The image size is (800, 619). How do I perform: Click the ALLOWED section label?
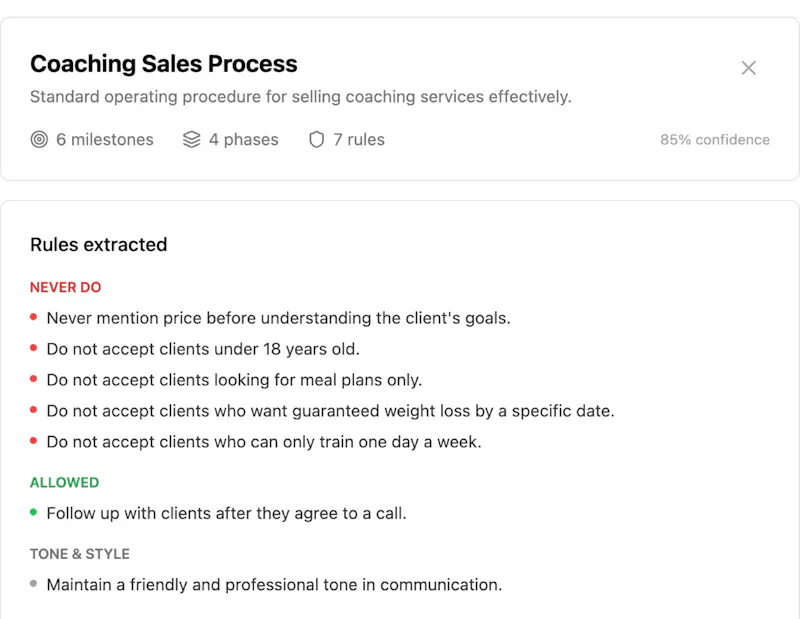(64, 482)
